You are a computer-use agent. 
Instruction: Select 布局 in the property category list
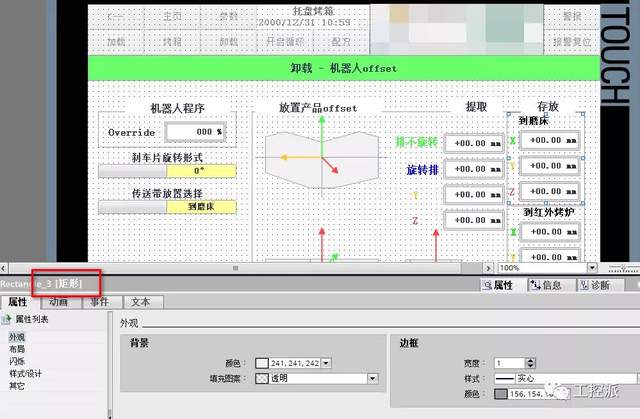[17, 349]
